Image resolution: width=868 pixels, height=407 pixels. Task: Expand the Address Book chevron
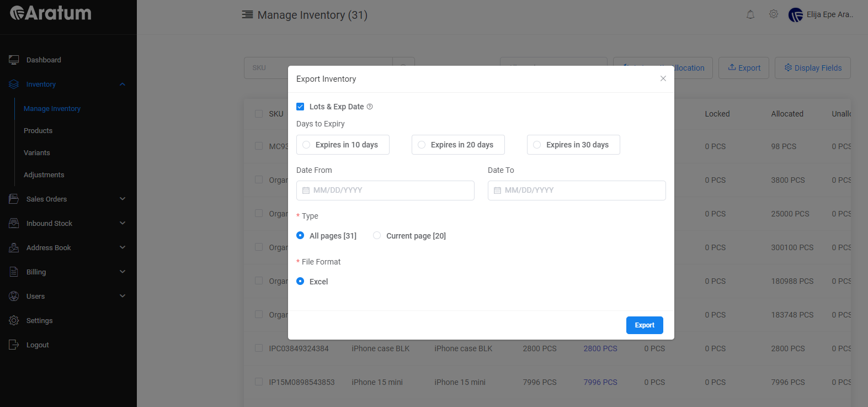(x=123, y=247)
